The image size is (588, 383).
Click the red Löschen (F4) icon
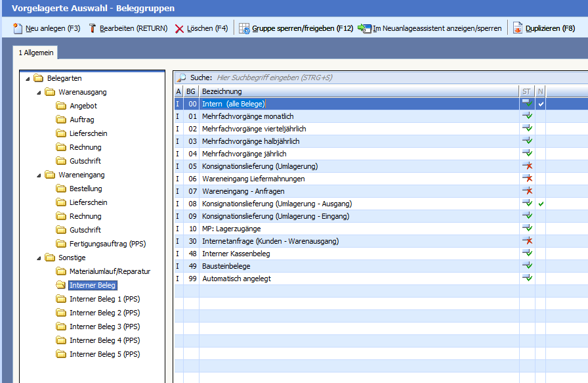178,28
